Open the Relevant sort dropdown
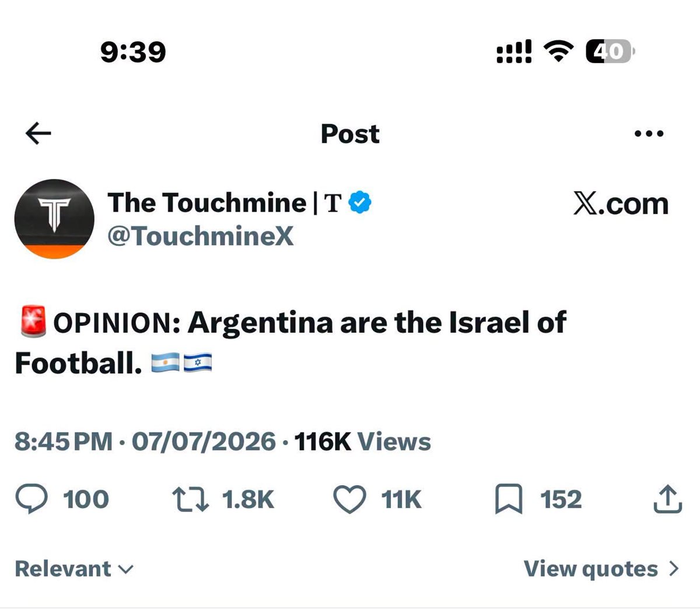Screen dimensions: 700x615 [x=74, y=569]
